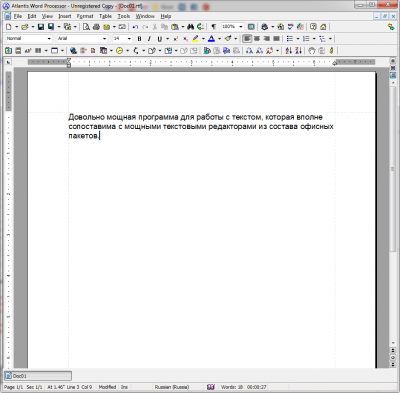Screen dimensions: 400x393
Task: Open Print Preview from the toolbar
Action: pos(86,27)
